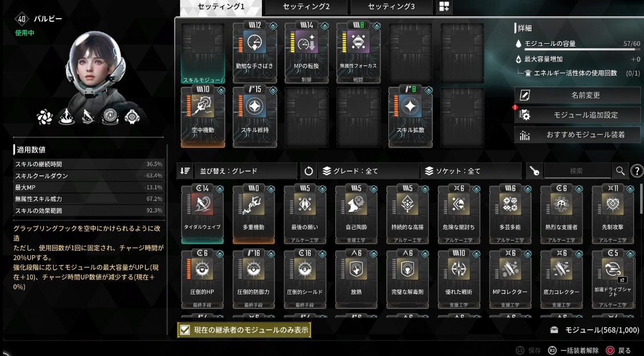Image resolution: width=644 pixels, height=356 pixels.
Task: Click the 名前変更 button
Action: [x=577, y=95]
